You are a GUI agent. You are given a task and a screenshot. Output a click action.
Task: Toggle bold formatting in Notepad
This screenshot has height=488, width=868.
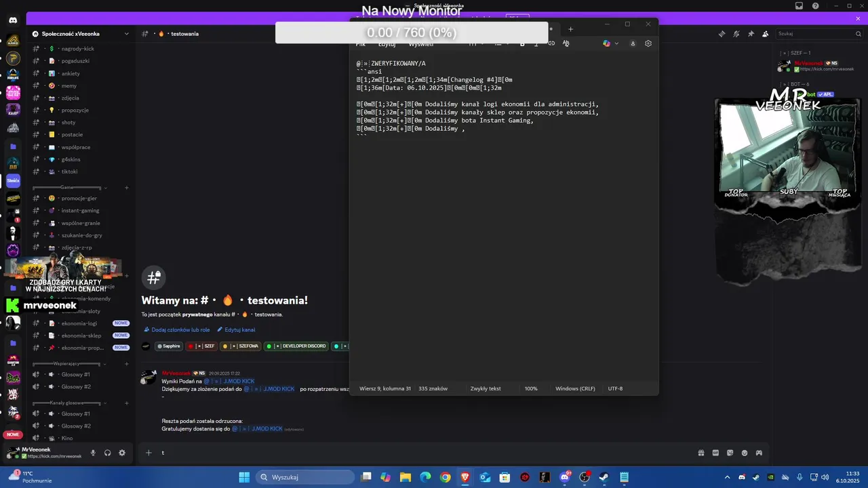[522, 43]
